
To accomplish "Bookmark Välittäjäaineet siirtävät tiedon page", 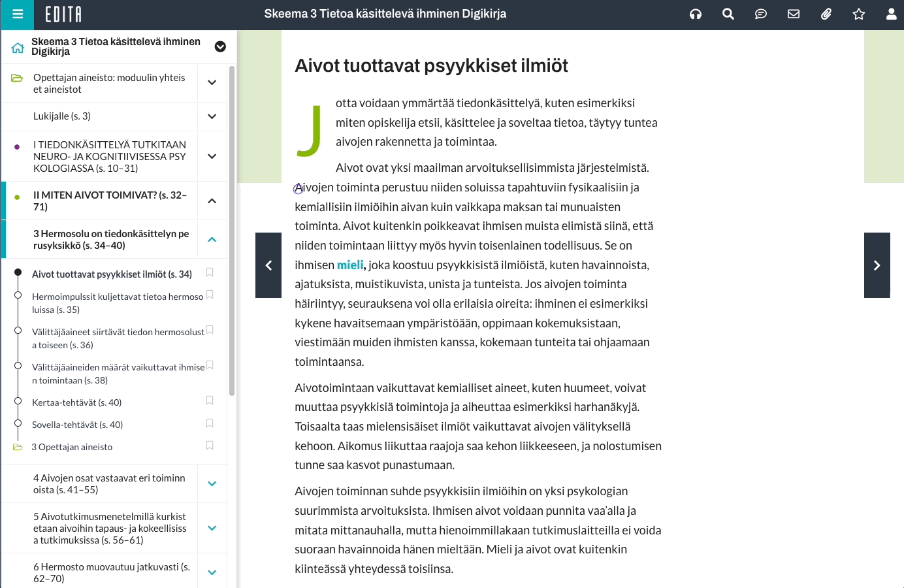I will point(210,330).
